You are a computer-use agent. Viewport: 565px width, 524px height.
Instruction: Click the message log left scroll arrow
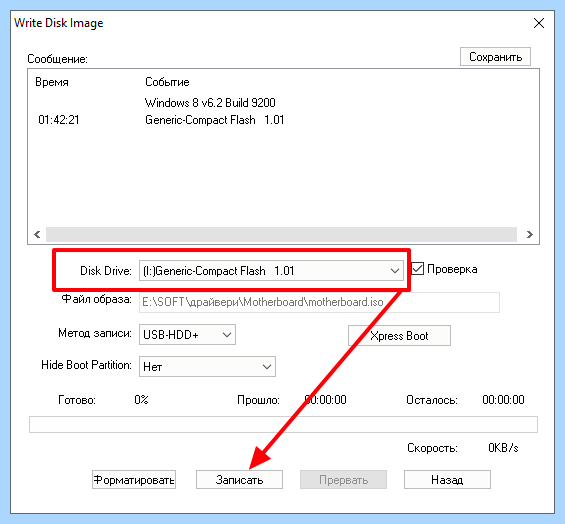(x=37, y=235)
